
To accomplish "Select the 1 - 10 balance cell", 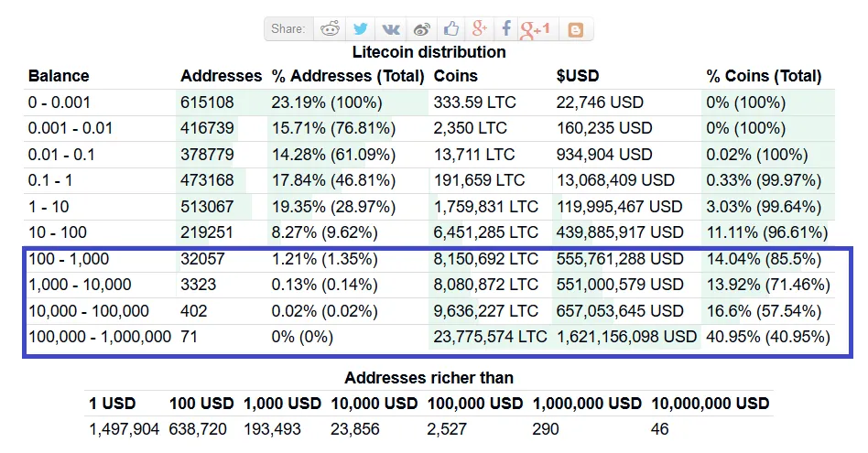I will click(x=49, y=206).
